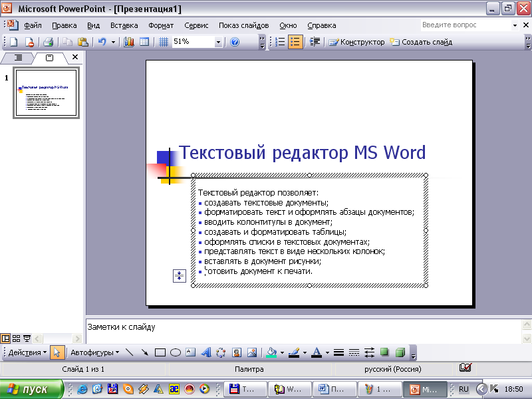This screenshot has width=532, height=399.
Task: Click the Increase indent icon
Action: tap(315, 42)
